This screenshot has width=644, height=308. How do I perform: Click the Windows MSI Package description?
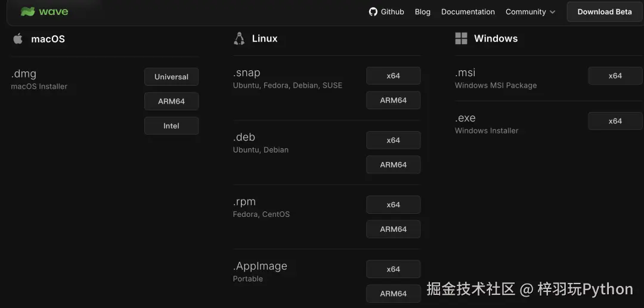pos(496,85)
